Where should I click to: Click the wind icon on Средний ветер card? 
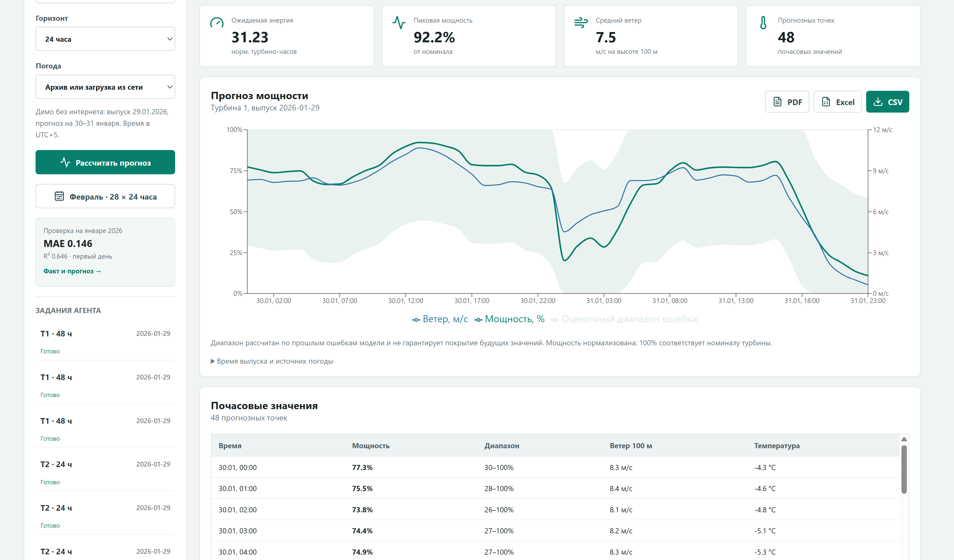581,23
